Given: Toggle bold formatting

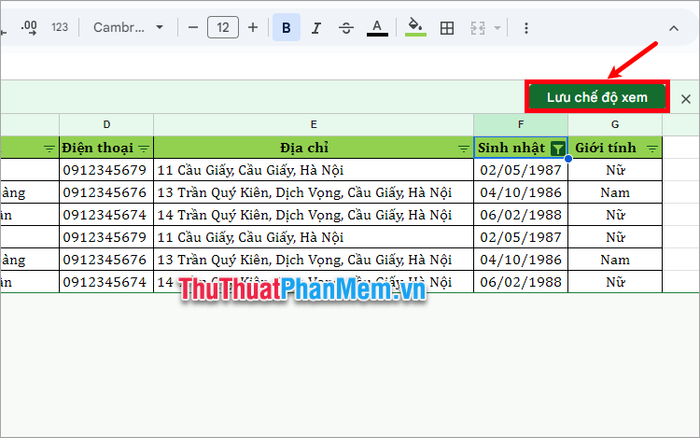Looking at the screenshot, I should click(x=286, y=28).
